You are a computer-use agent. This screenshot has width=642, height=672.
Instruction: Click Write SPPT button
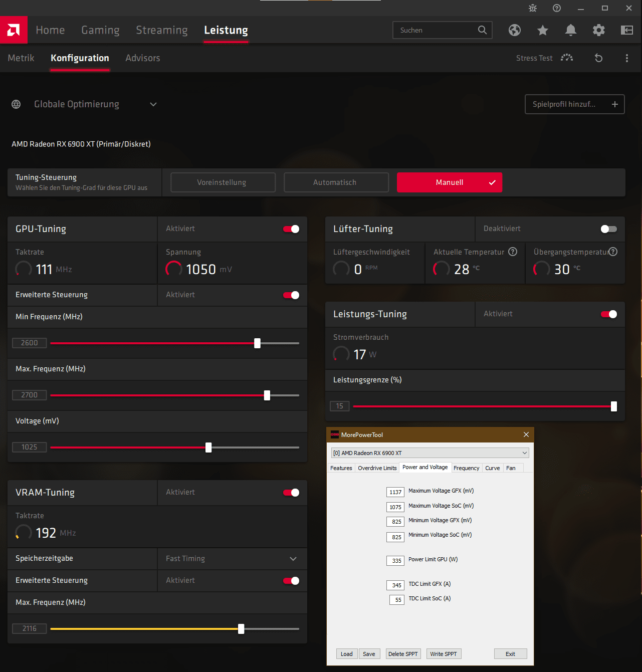pyautogui.click(x=444, y=654)
